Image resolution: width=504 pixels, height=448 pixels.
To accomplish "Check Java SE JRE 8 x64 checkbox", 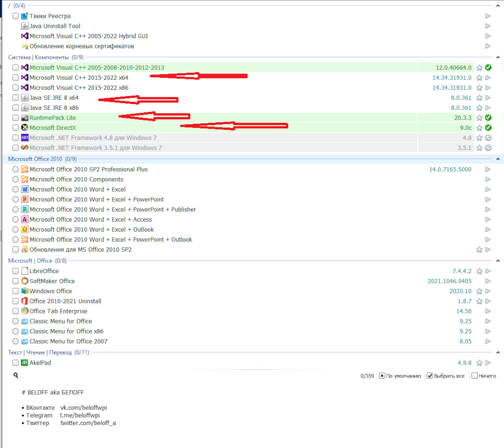I will coord(15,98).
